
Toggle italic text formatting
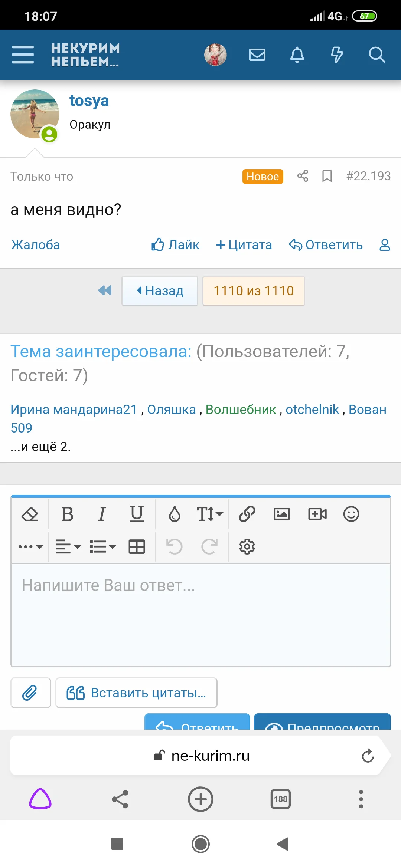102,514
